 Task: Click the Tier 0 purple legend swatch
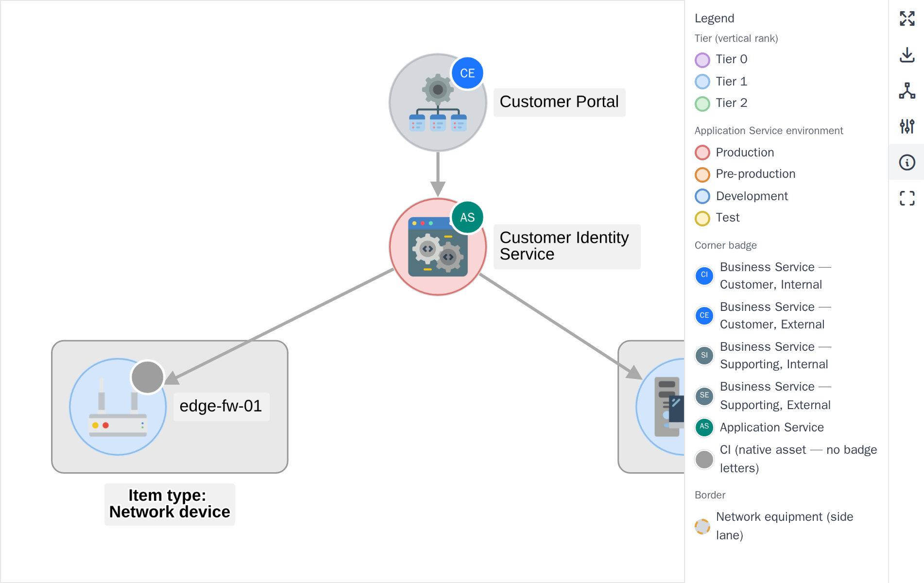pos(702,60)
